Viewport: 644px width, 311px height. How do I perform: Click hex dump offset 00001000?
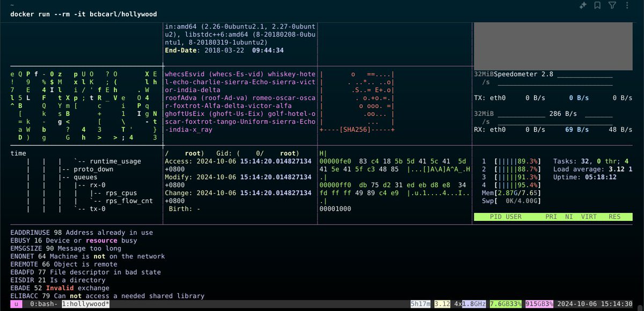coord(335,209)
